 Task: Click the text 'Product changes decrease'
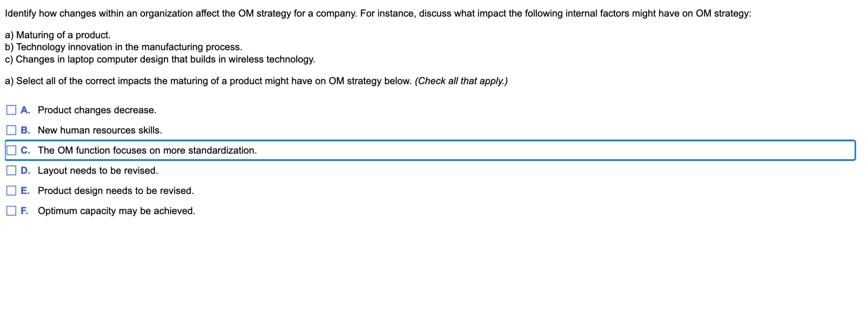[97, 110]
